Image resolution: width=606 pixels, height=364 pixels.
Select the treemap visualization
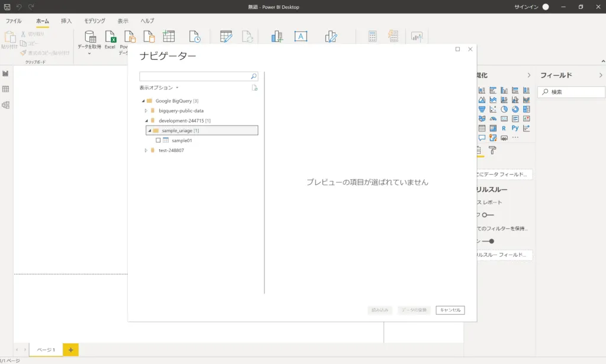tap(526, 109)
